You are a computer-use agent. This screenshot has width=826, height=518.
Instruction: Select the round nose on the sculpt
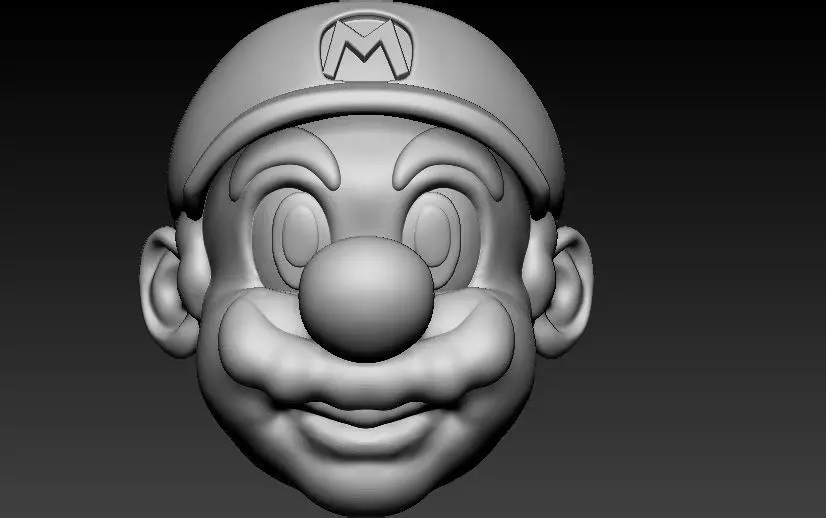click(x=366, y=299)
